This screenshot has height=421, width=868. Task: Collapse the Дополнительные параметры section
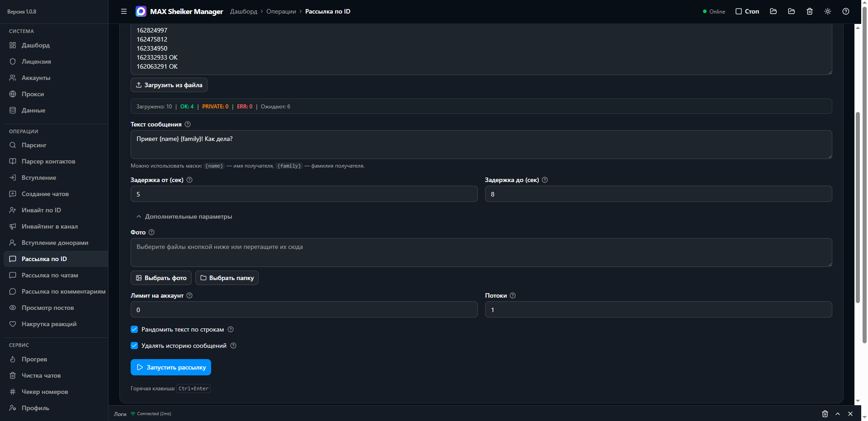pyautogui.click(x=184, y=216)
